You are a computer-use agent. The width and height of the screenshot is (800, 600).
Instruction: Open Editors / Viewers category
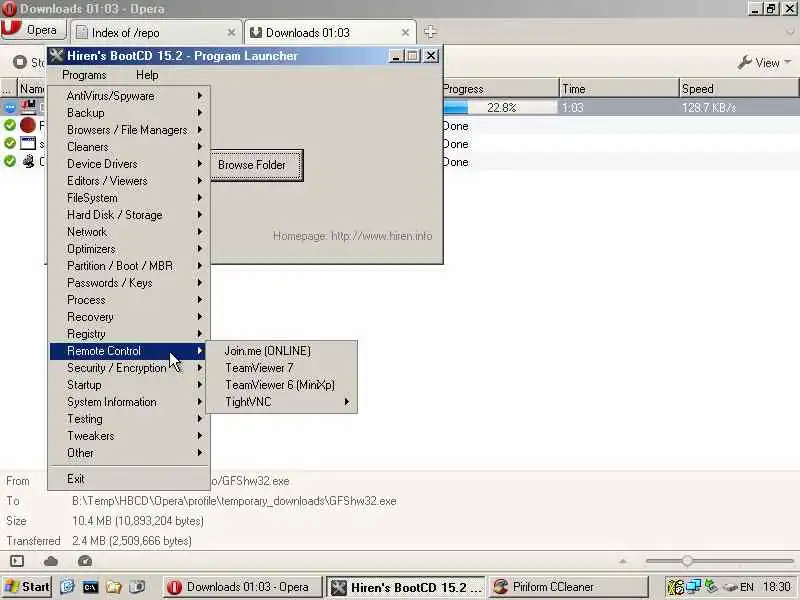click(x=130, y=181)
